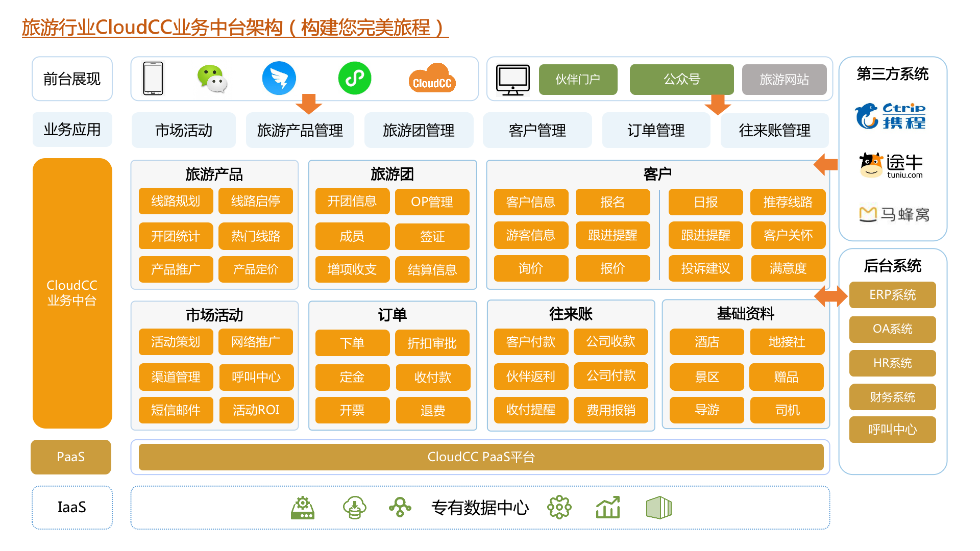Click the cloud download icon in IaaS row
Screen dimensions: 980x551
[x=354, y=508]
